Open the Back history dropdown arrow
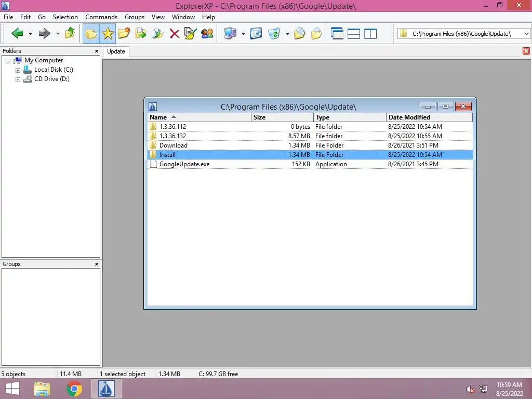 click(30, 34)
